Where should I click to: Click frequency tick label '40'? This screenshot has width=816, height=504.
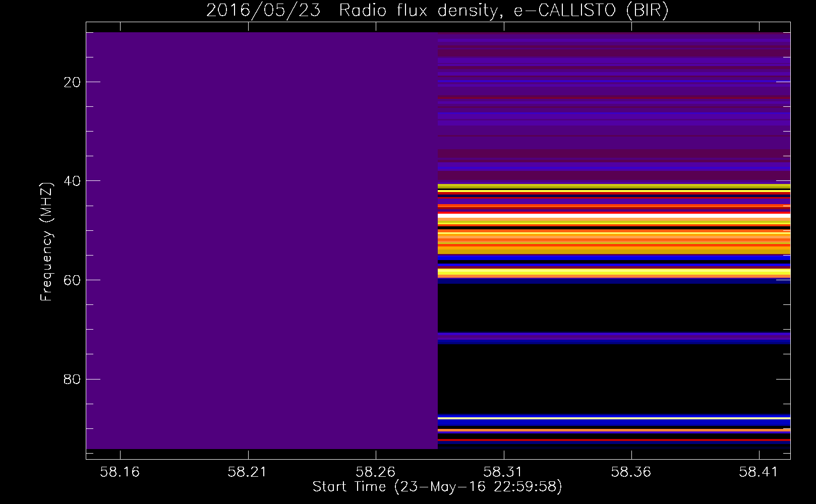(x=73, y=181)
